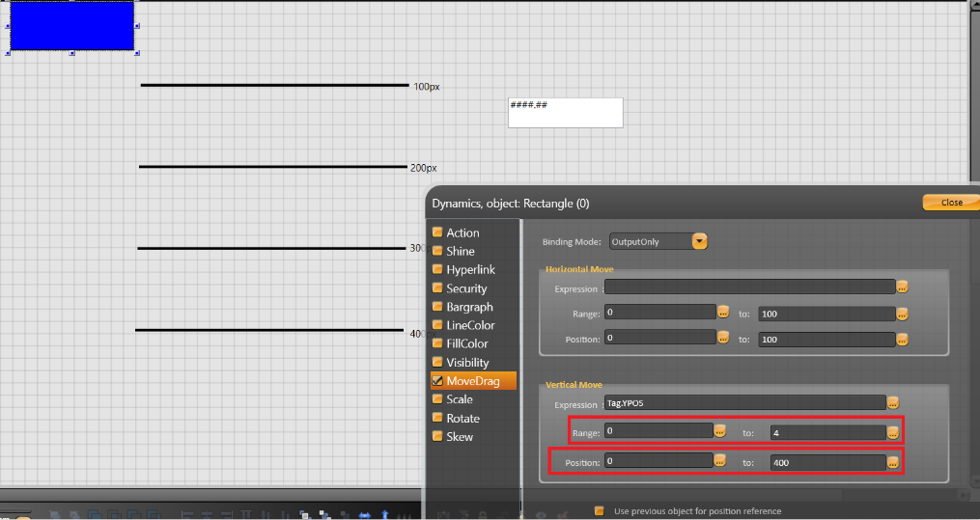
Task: Open browse for Horizontal Position 'to' field
Action: click(902, 339)
